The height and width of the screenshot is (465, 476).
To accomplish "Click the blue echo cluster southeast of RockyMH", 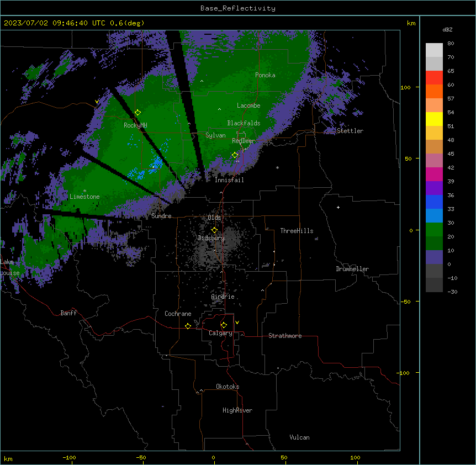I will coord(157,163).
